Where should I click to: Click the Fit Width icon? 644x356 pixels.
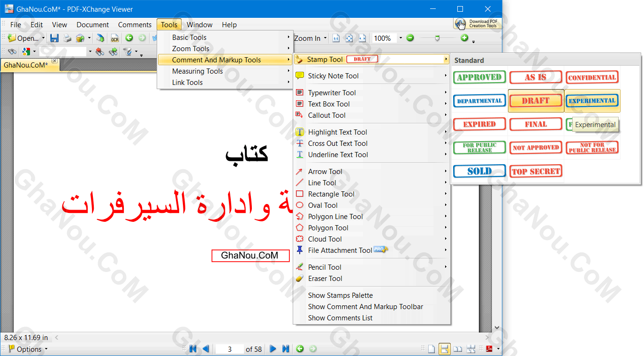click(x=363, y=38)
